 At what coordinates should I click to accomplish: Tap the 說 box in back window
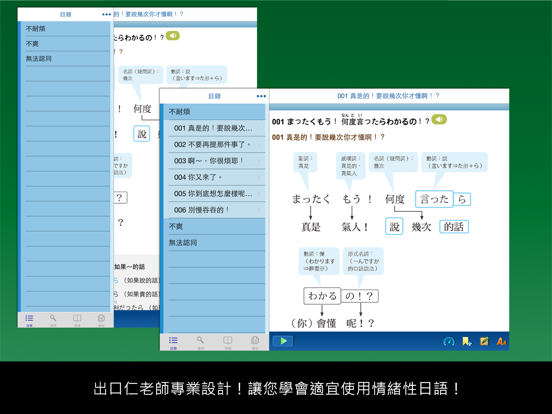(x=142, y=134)
